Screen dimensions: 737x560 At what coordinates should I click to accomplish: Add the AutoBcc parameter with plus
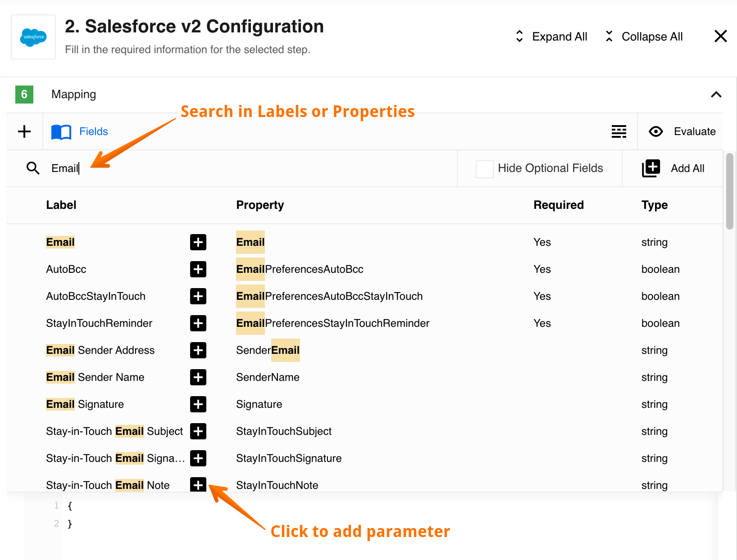tap(198, 269)
